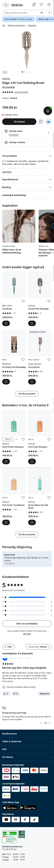
Task: Expand the Specifikationer section
Action: click(x=27, y=180)
